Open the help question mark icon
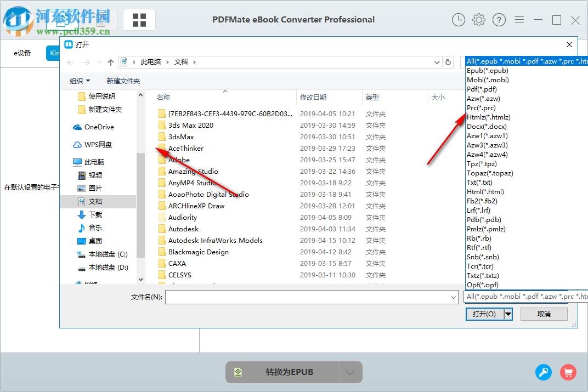The height and width of the screenshot is (392, 588). 499,20
